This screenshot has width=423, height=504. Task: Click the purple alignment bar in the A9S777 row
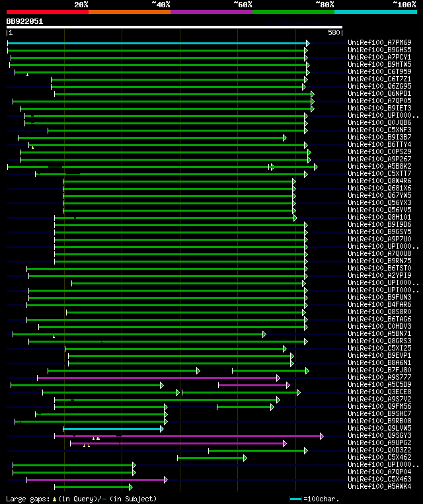(159, 378)
